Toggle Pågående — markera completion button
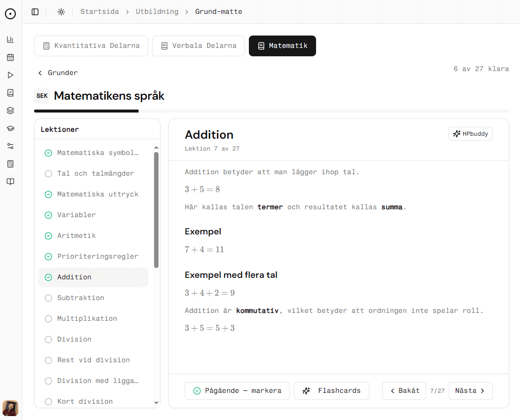This screenshot has width=520, height=420. pyautogui.click(x=237, y=391)
